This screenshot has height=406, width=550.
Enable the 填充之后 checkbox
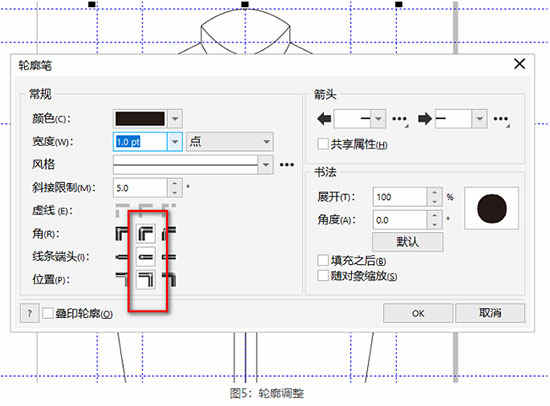pos(323,260)
